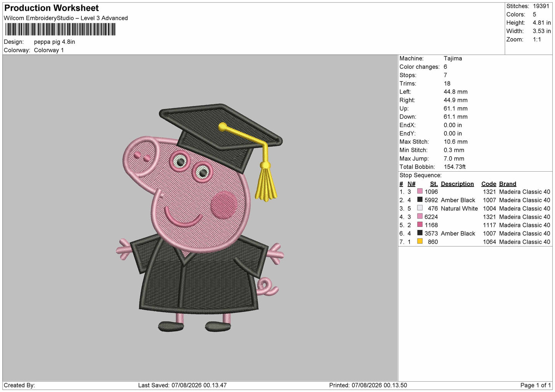Click the 'Colorway 1' value
The height and width of the screenshot is (392, 555).
(x=49, y=50)
